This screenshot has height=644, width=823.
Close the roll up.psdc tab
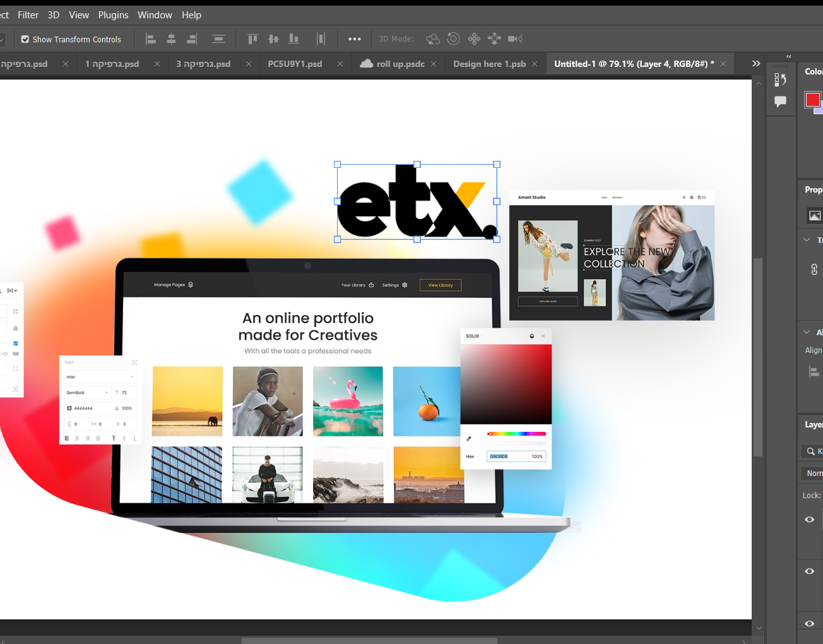click(x=434, y=64)
